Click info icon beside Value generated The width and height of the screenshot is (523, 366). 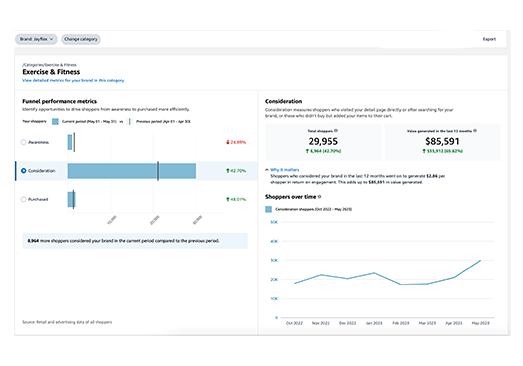(475, 130)
